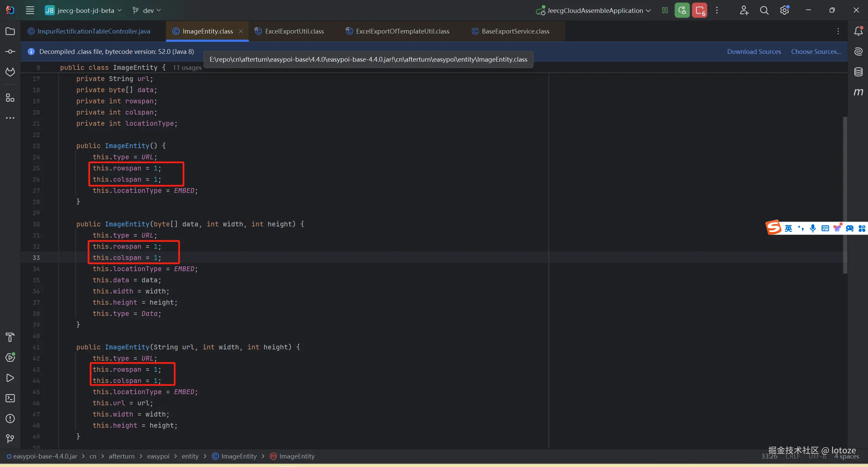This screenshot has height=467, width=868.
Task: Toggle Sogou voice input microphone
Action: click(813, 228)
